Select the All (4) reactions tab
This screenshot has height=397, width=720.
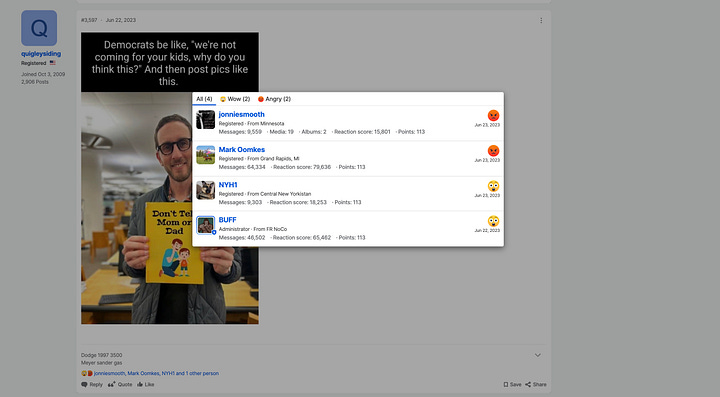coord(204,99)
